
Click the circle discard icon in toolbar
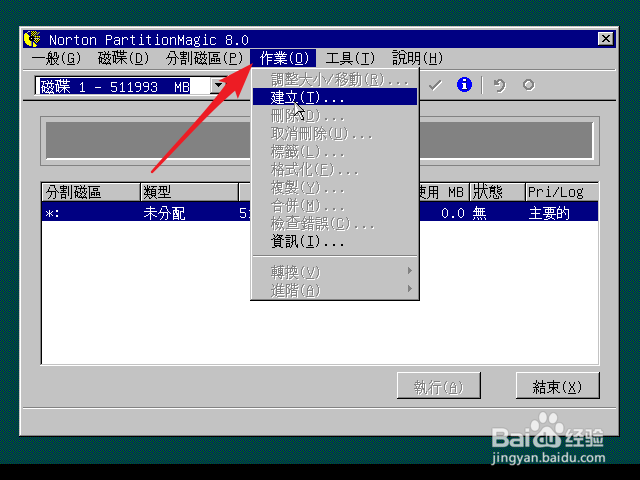click(529, 85)
